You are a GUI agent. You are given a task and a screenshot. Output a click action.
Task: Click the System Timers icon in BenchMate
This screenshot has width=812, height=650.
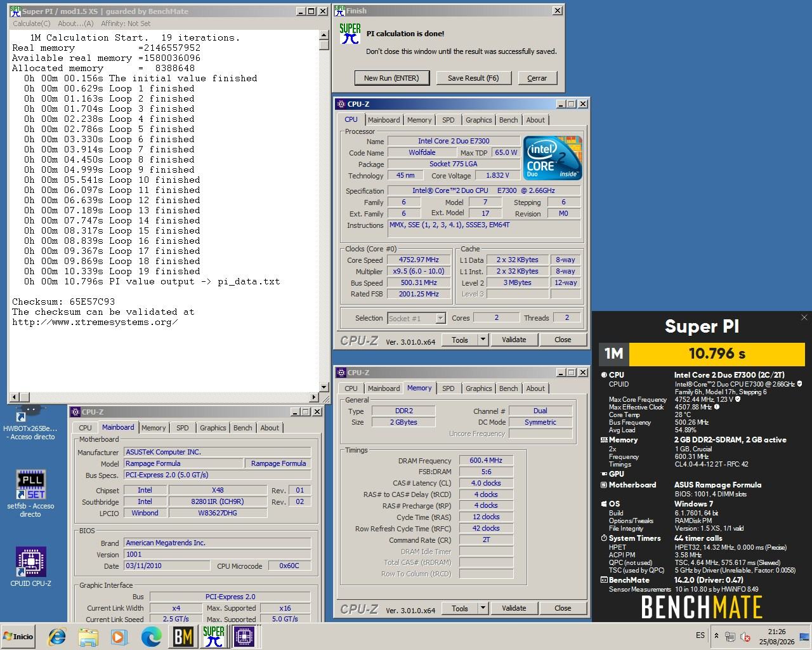[604, 538]
